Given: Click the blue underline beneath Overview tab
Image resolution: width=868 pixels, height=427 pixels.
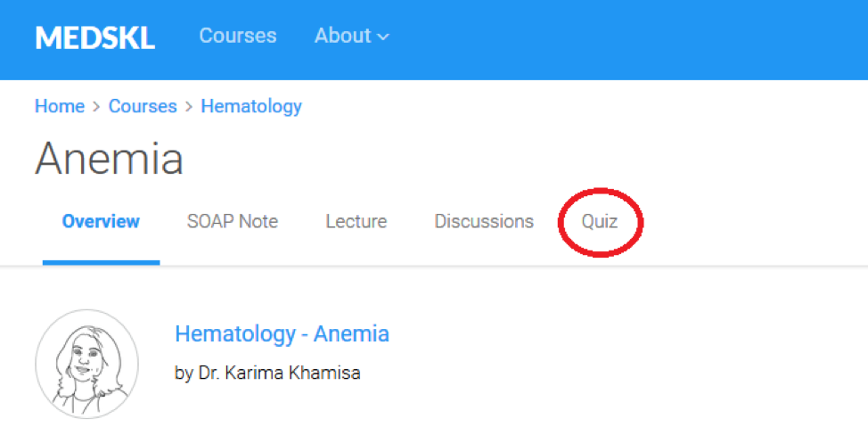Looking at the screenshot, I should 101,263.
